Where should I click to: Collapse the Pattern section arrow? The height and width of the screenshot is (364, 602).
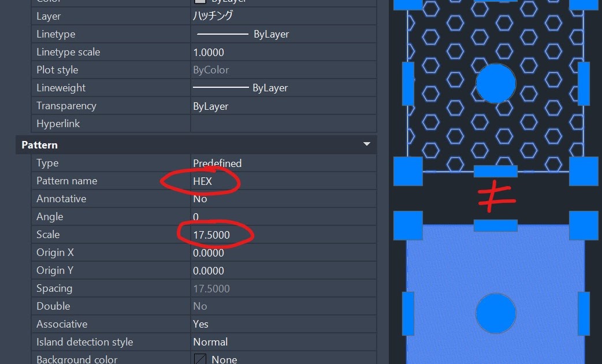pos(367,144)
